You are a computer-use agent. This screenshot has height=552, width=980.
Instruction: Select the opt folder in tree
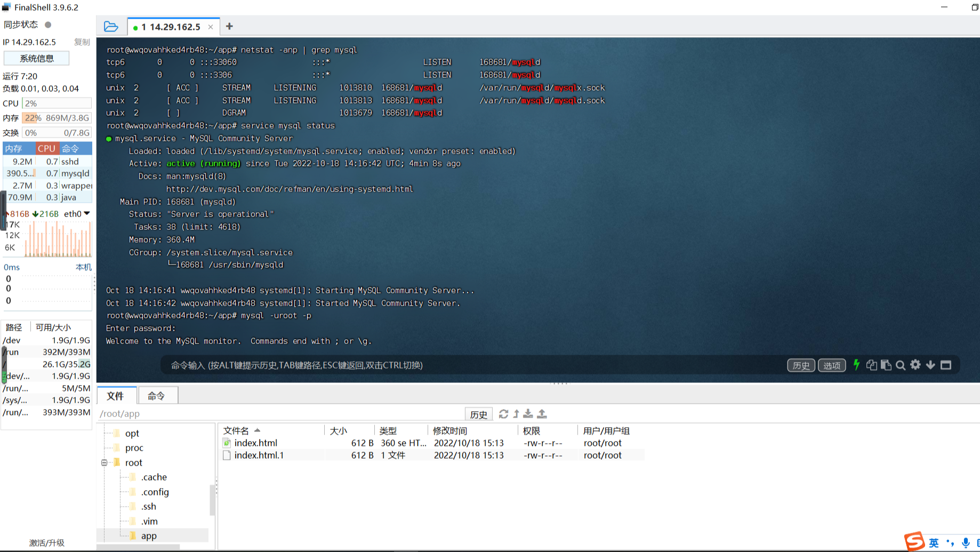coord(132,434)
